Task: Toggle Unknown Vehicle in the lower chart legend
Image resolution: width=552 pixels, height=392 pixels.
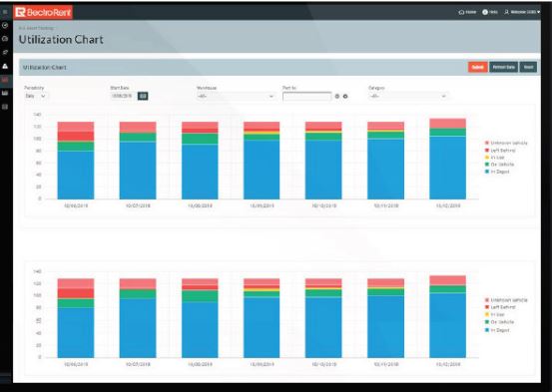Action: click(x=506, y=300)
